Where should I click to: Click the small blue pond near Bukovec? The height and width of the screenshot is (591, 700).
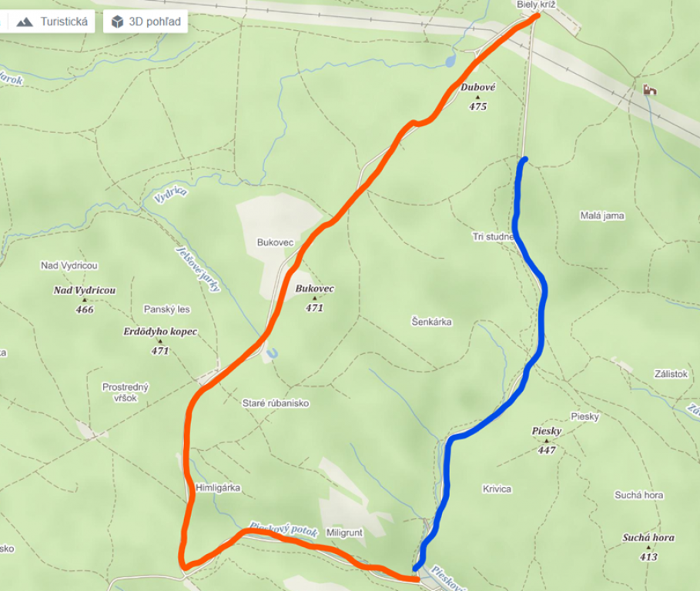272,353
